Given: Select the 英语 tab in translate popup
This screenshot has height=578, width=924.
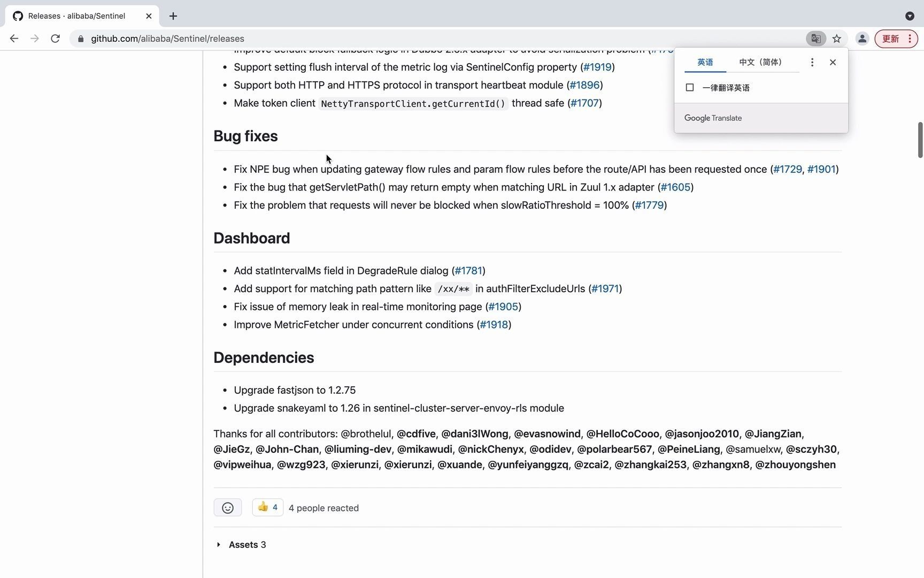Looking at the screenshot, I should tap(705, 63).
